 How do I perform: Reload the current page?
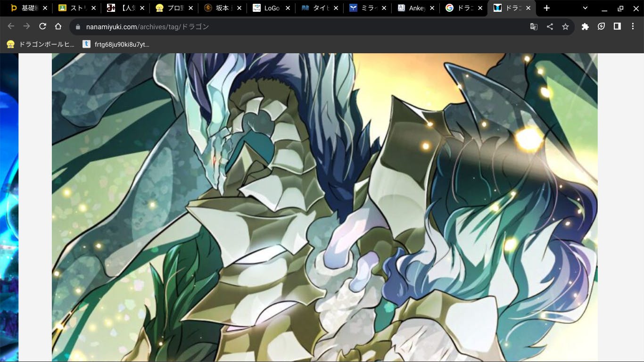[42, 26]
